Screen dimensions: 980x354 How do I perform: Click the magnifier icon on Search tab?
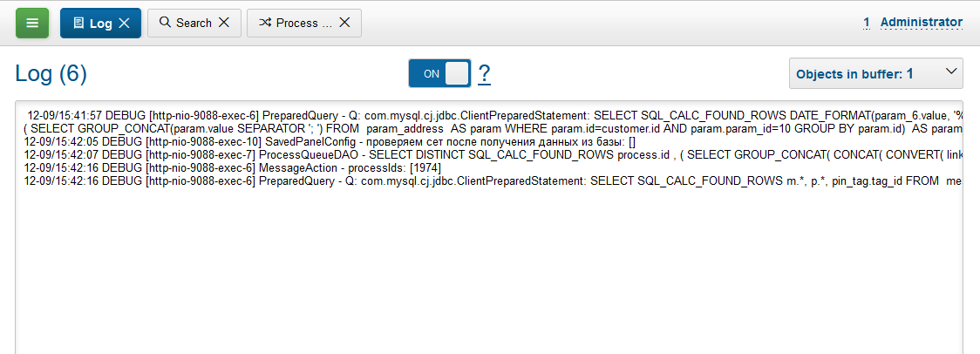[165, 24]
